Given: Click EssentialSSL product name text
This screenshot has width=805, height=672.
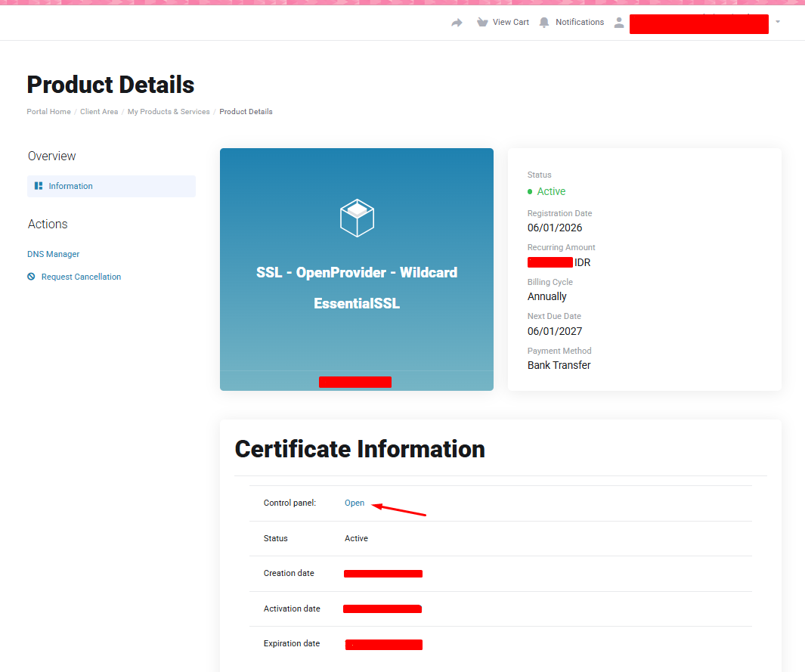Looking at the screenshot, I should click(x=357, y=303).
